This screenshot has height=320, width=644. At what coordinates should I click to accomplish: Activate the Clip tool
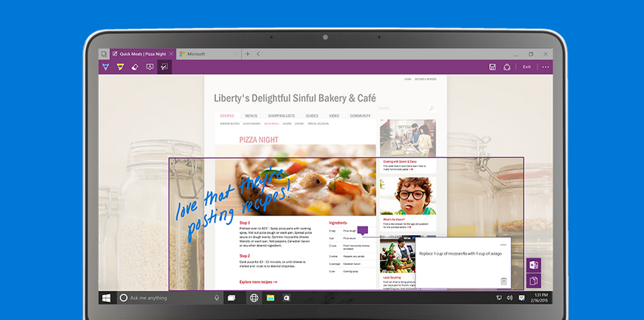[x=164, y=67]
